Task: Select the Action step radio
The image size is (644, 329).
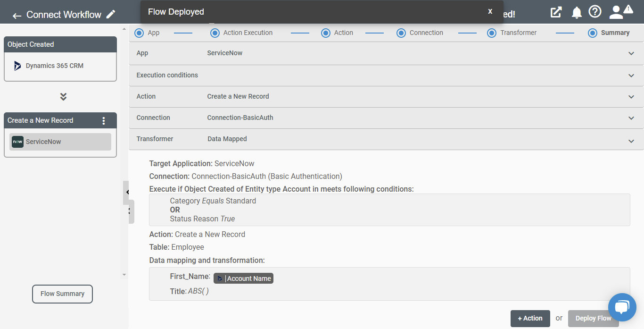Action: click(x=326, y=33)
